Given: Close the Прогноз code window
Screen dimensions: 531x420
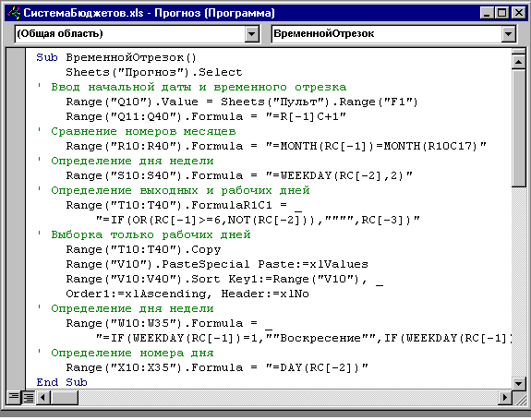Looking at the screenshot, I should 518,13.
